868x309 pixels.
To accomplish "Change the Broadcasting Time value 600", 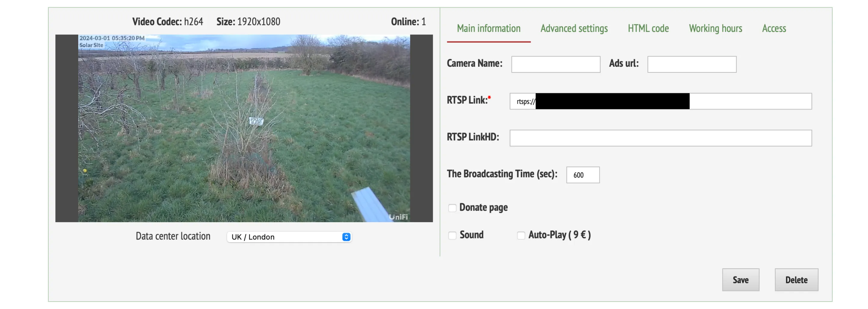I will tap(583, 175).
